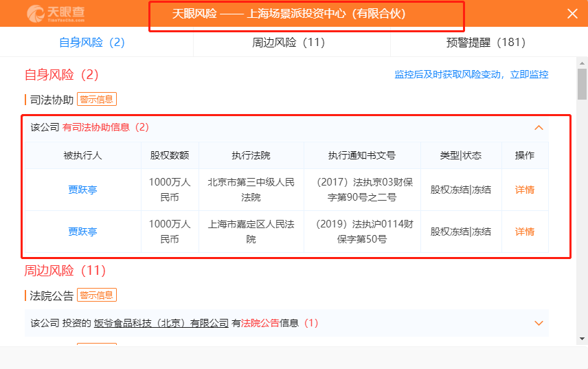Open 贾跃亭 link in second row
The image size is (588, 369).
pos(82,232)
